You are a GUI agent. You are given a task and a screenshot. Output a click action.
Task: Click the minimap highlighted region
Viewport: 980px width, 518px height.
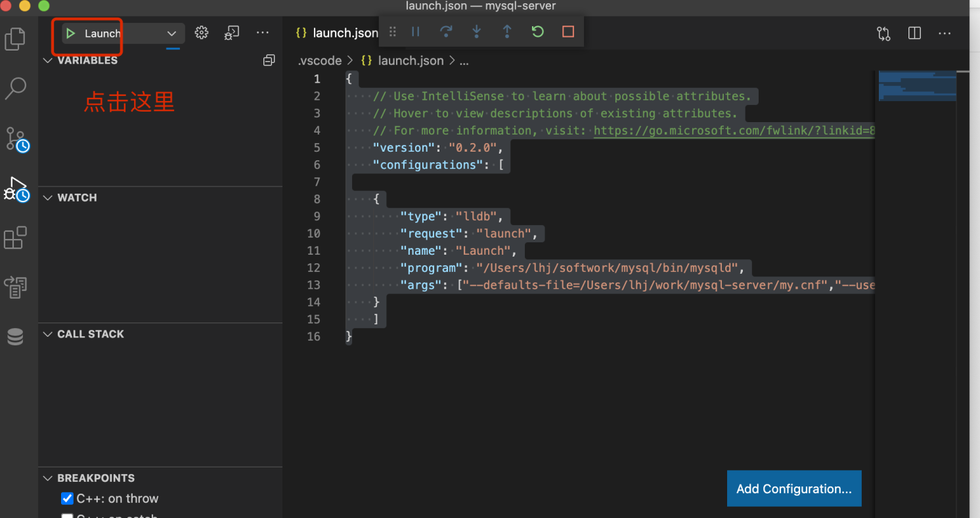click(918, 86)
